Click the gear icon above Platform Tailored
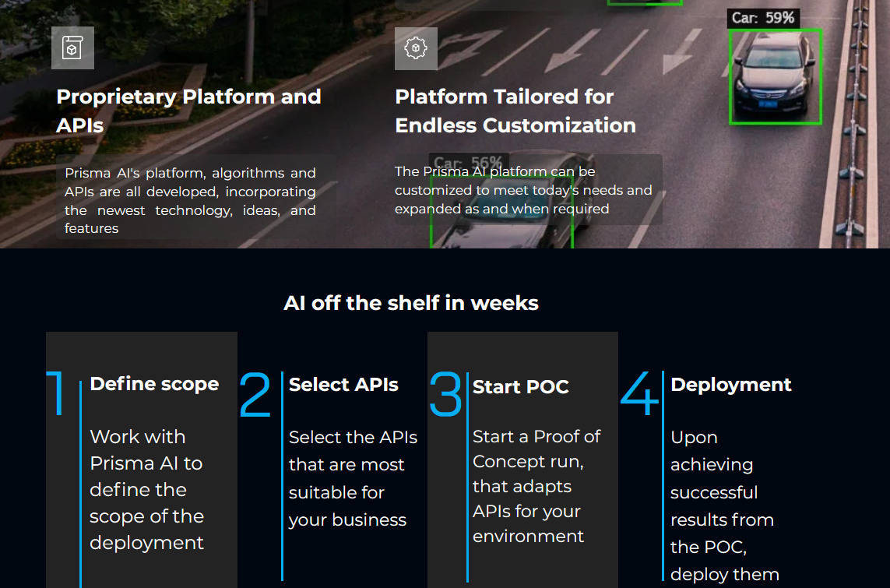 [416, 48]
